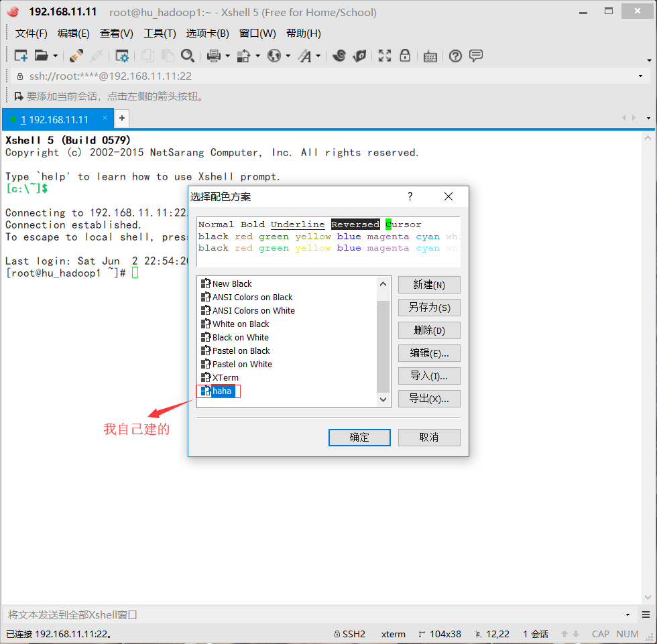Image resolution: width=657 pixels, height=644 pixels.
Task: Click the 编辑(E)... dialog button
Action: [x=429, y=353]
